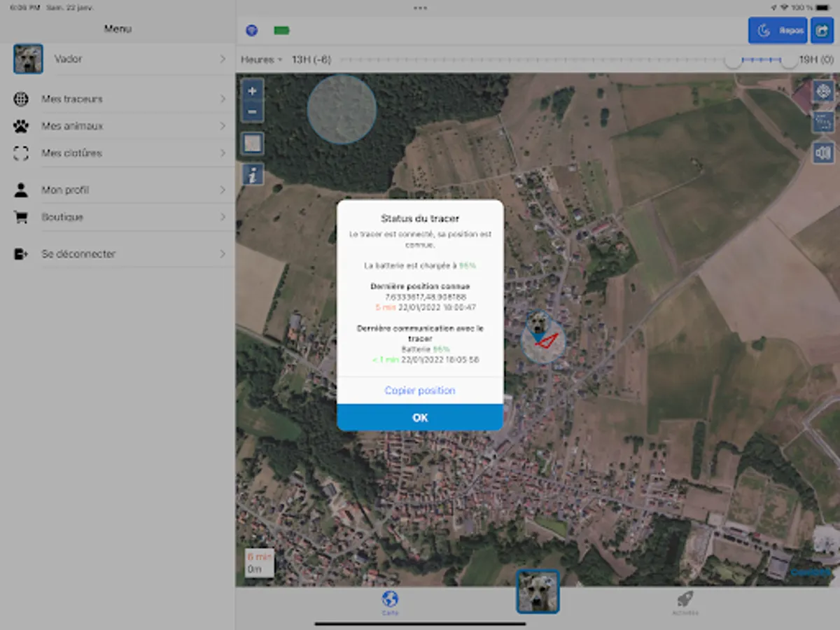
Task: Expand the Mes animaux chevron
Action: [x=223, y=126]
